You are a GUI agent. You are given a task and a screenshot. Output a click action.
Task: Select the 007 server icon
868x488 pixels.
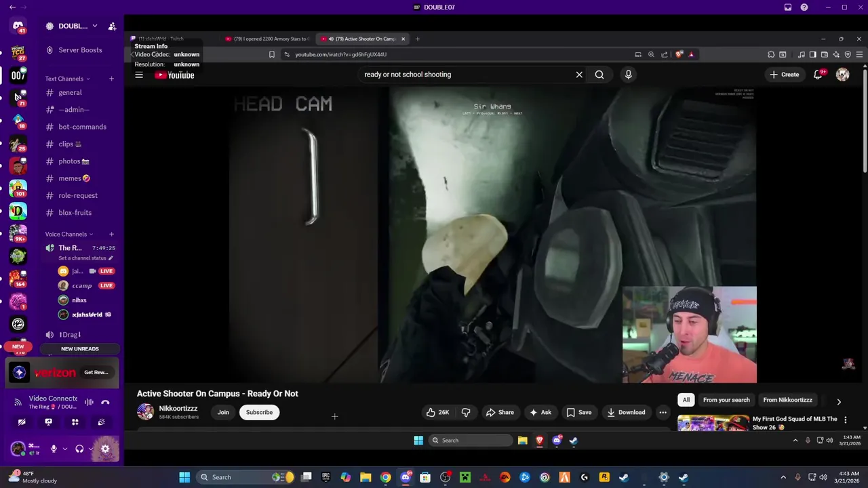[18, 75]
